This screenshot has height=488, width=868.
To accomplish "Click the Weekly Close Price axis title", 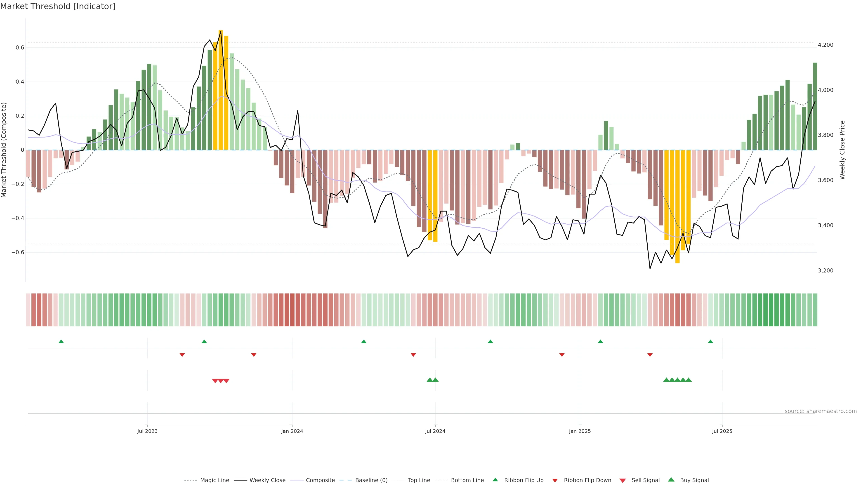I will (x=842, y=150).
